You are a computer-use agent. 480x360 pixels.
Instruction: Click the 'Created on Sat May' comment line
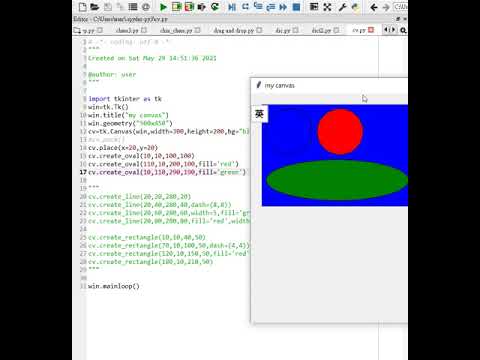(152, 58)
